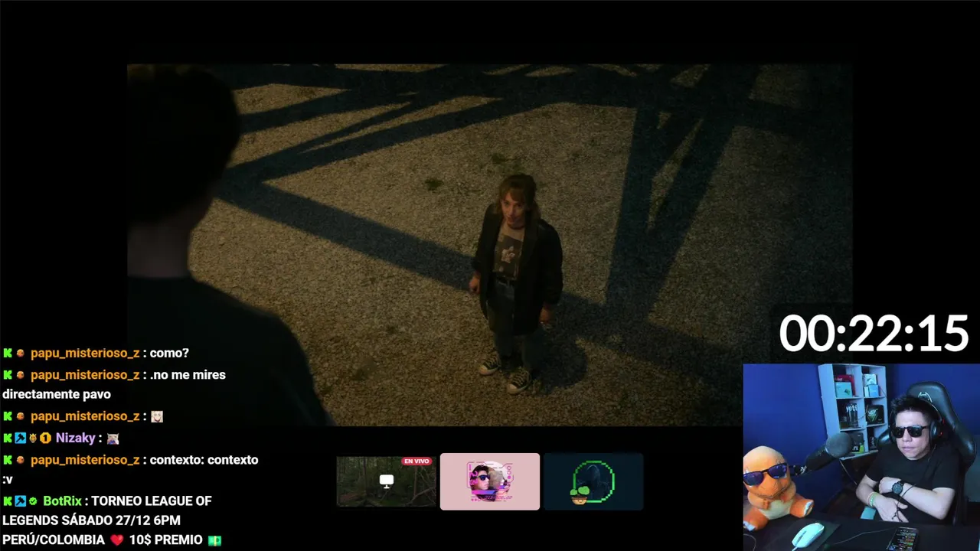Viewport: 980px width, 551px height.
Task: Click the money emoji after "10$ PREMIO"
Action: (x=215, y=540)
